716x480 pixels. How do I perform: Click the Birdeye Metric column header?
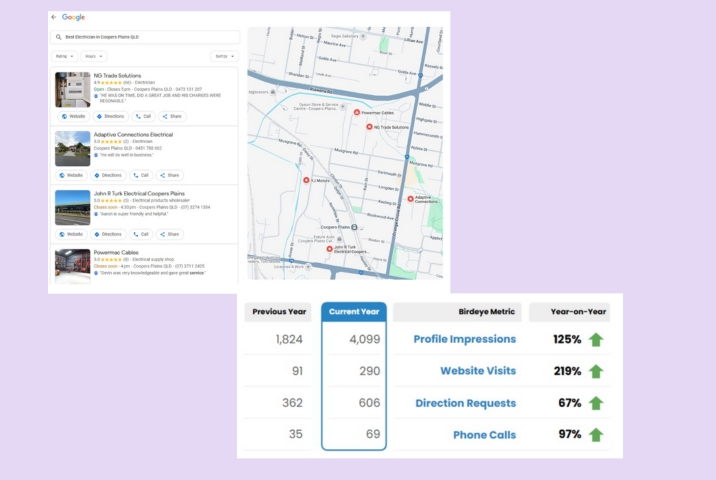(x=457, y=312)
